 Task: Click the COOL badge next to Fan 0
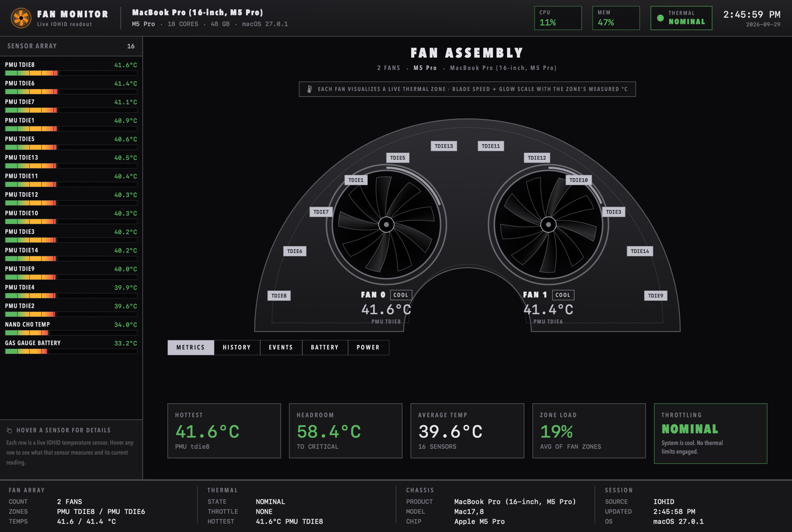[x=400, y=295]
